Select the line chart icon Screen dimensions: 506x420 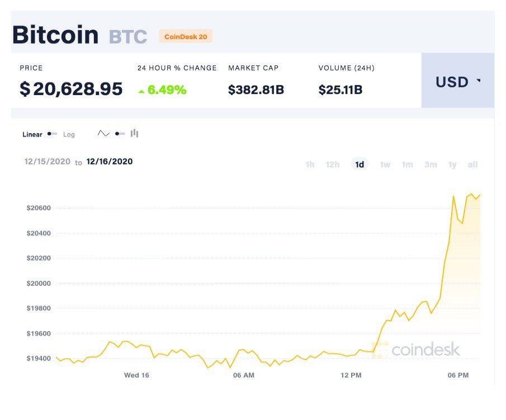click(x=103, y=133)
